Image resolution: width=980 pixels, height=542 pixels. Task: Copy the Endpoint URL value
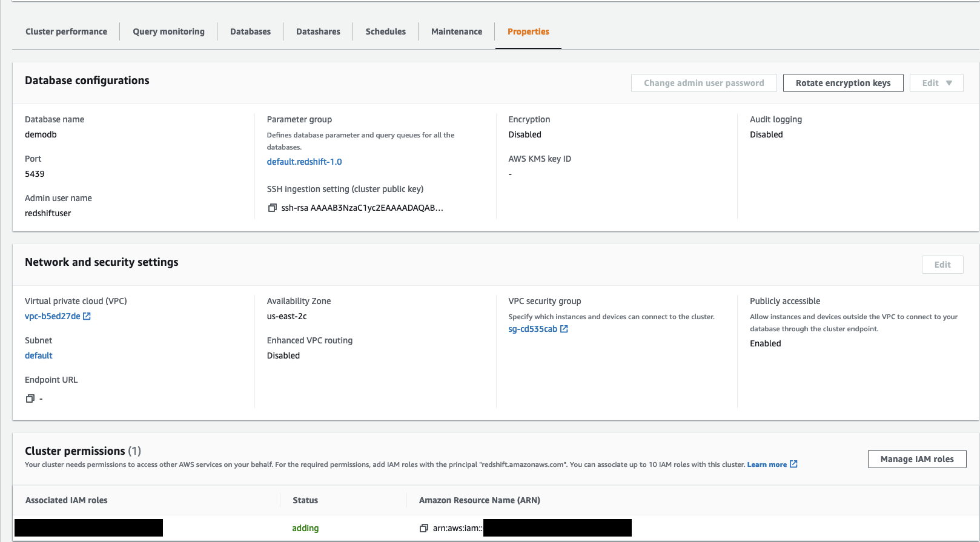[30, 398]
